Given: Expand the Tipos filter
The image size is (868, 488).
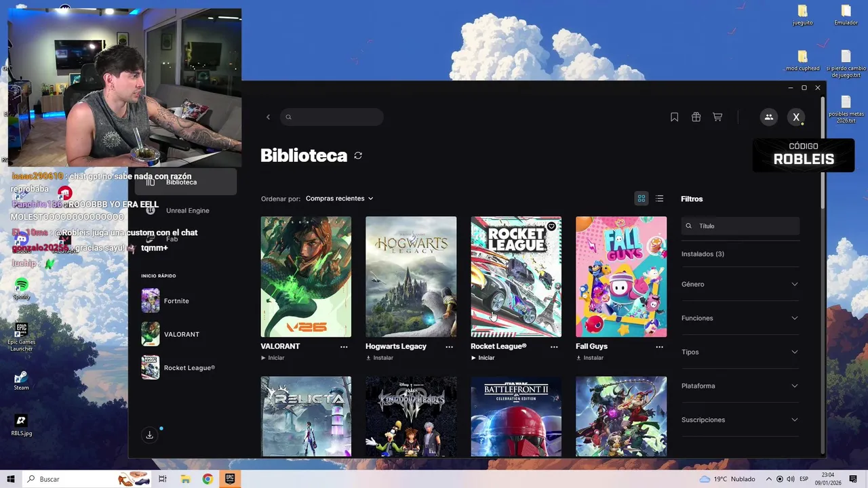Looking at the screenshot, I should pos(740,352).
